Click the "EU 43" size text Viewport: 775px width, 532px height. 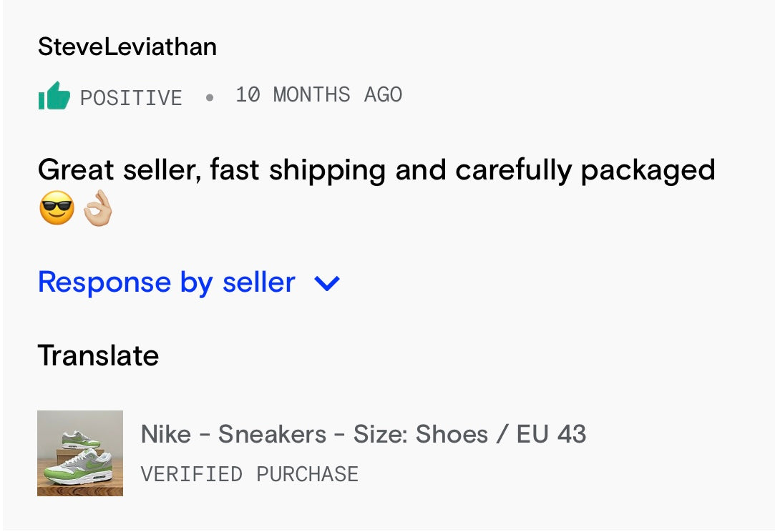point(551,434)
